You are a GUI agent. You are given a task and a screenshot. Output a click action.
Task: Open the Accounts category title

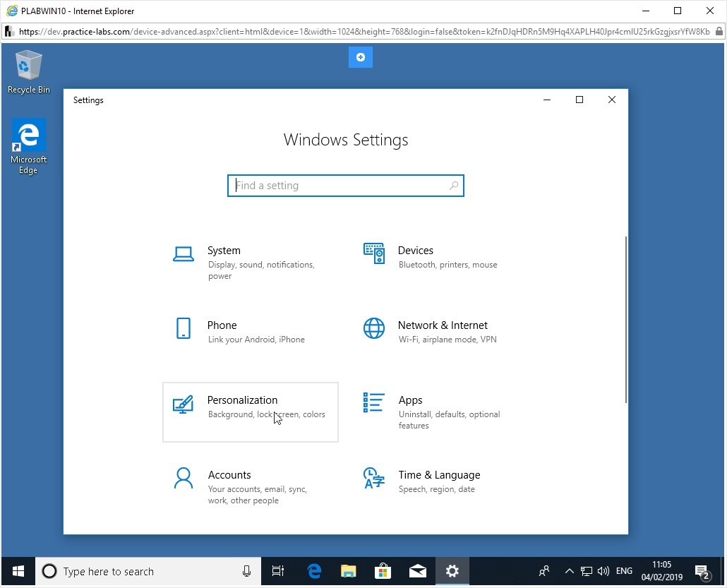click(229, 475)
